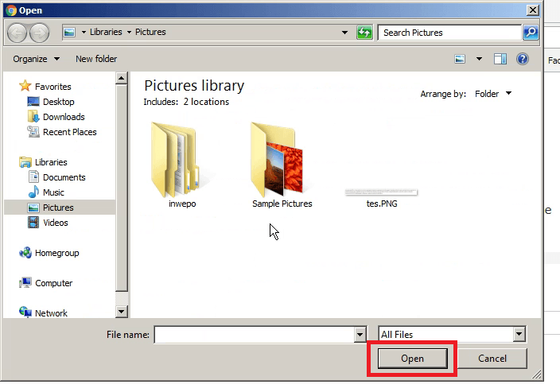Expand the Pictures breadcrumb arrow

pyautogui.click(x=129, y=32)
